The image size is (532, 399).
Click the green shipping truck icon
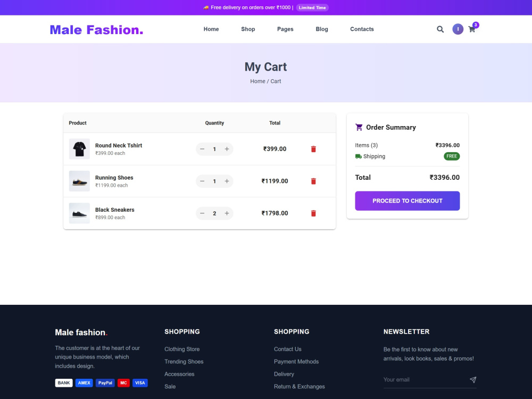tap(358, 156)
